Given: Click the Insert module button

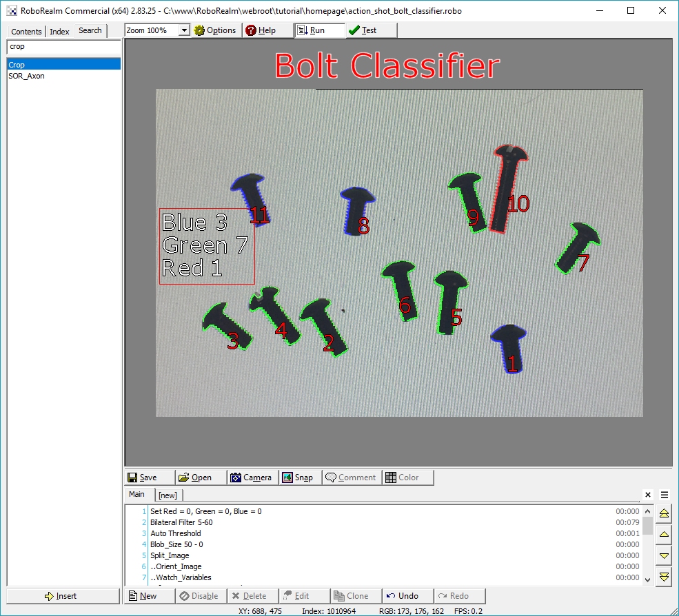Looking at the screenshot, I should [61, 596].
